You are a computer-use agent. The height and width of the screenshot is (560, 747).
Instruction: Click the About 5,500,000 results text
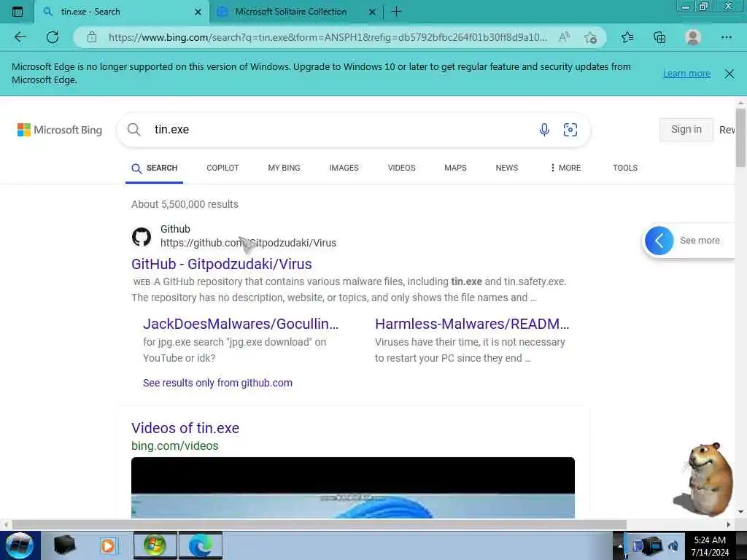tap(185, 204)
